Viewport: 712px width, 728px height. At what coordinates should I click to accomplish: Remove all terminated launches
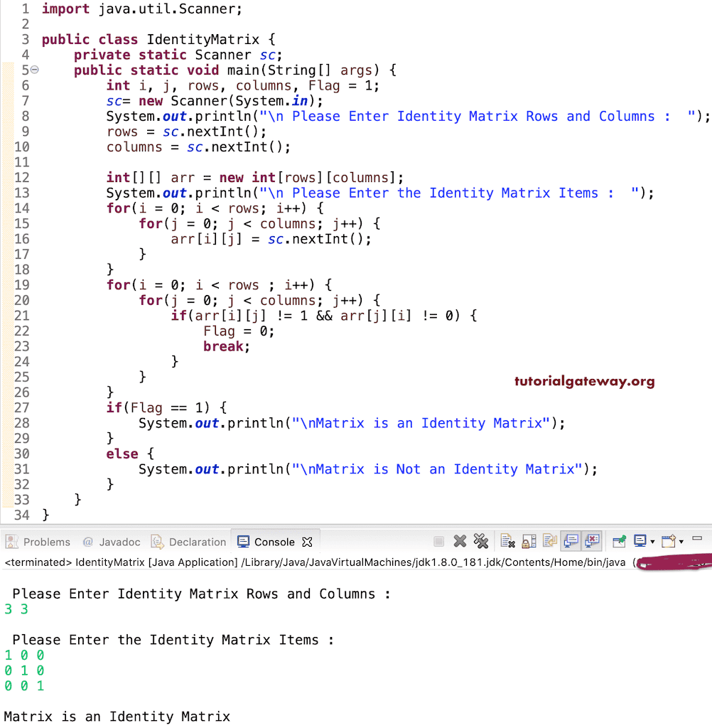pos(481,541)
